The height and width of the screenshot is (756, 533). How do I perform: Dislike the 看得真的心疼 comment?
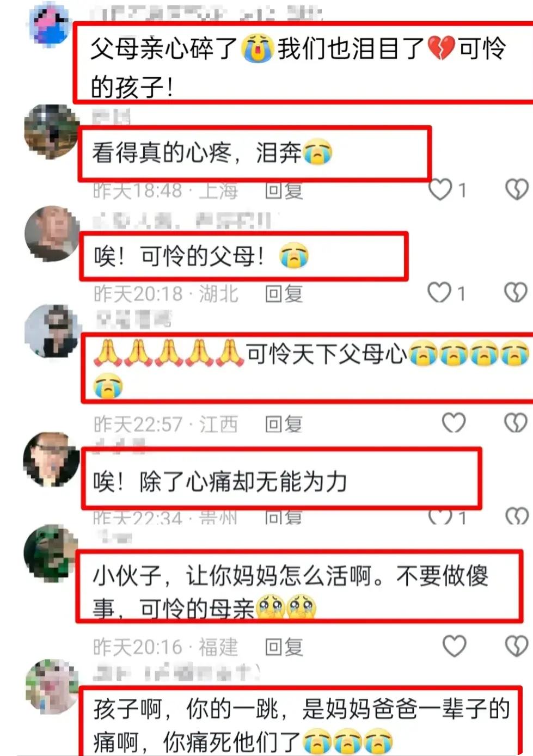[x=516, y=190]
